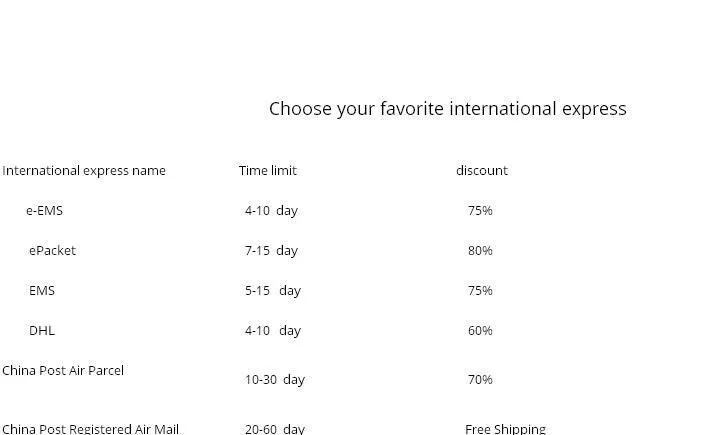Click the '7-15 day' time limit
Screen dimensions: 706x435
[272, 251]
